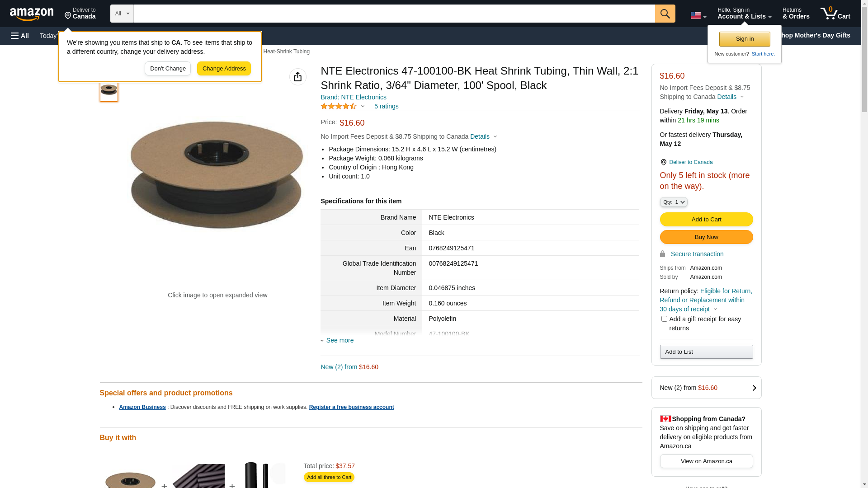Click into the Amazon search field
The height and width of the screenshot is (488, 868).
393,14
